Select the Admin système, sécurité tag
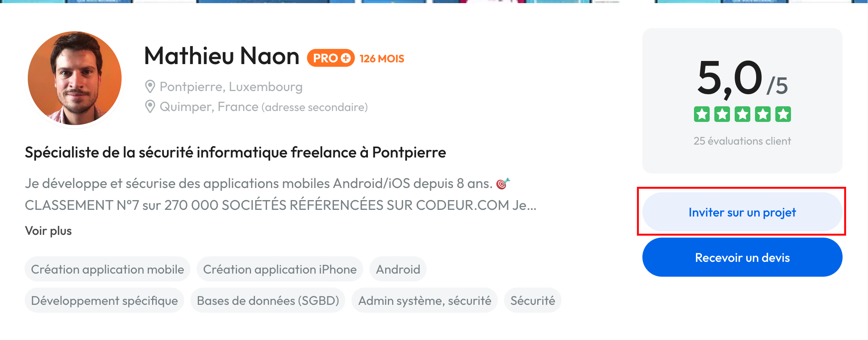This screenshot has width=868, height=340. click(425, 301)
